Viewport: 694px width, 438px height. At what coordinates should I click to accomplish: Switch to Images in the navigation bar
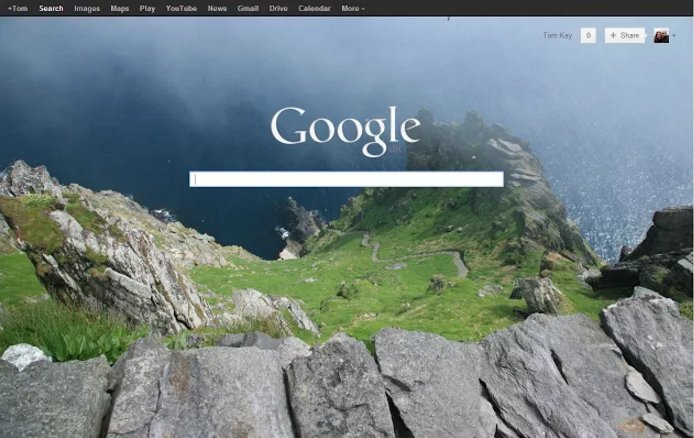pos(87,8)
